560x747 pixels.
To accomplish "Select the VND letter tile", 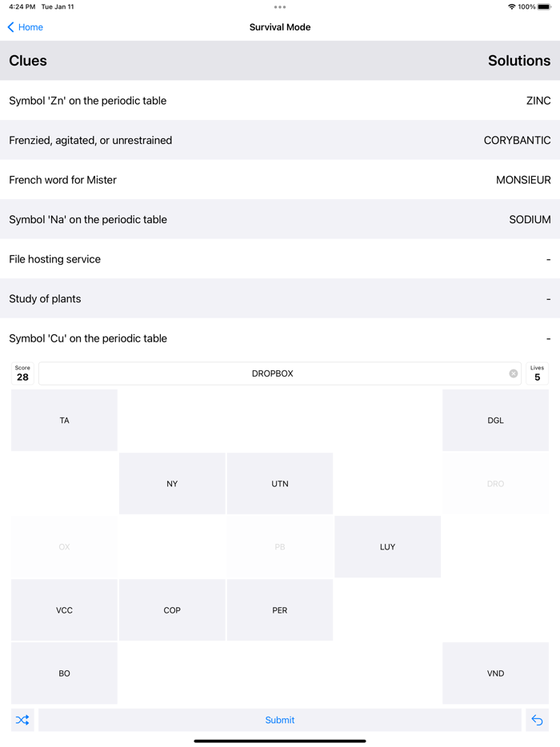I will coord(495,673).
